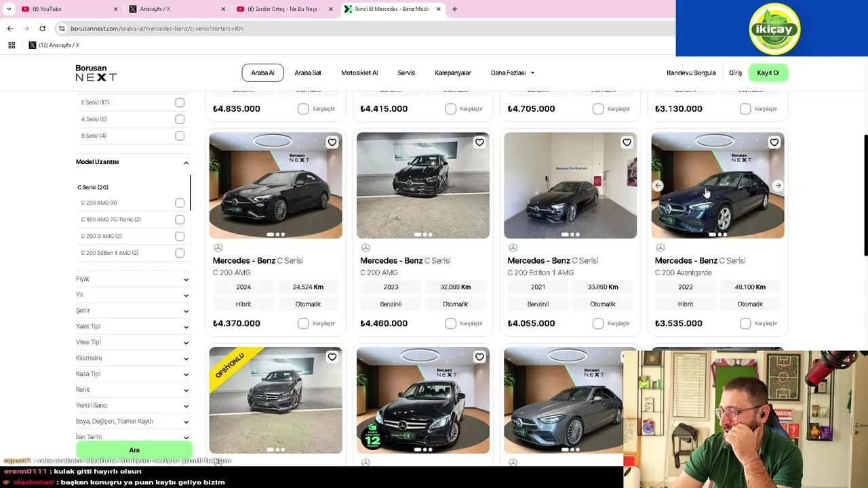Open the Servis menu item
Screen dimensions: 868x488
point(406,73)
